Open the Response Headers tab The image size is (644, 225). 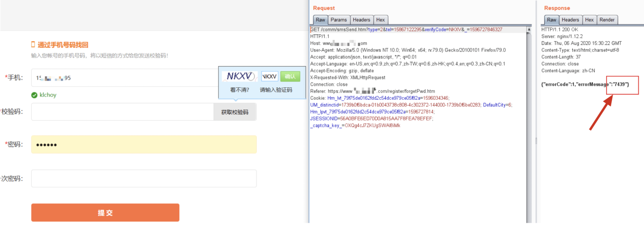click(570, 20)
